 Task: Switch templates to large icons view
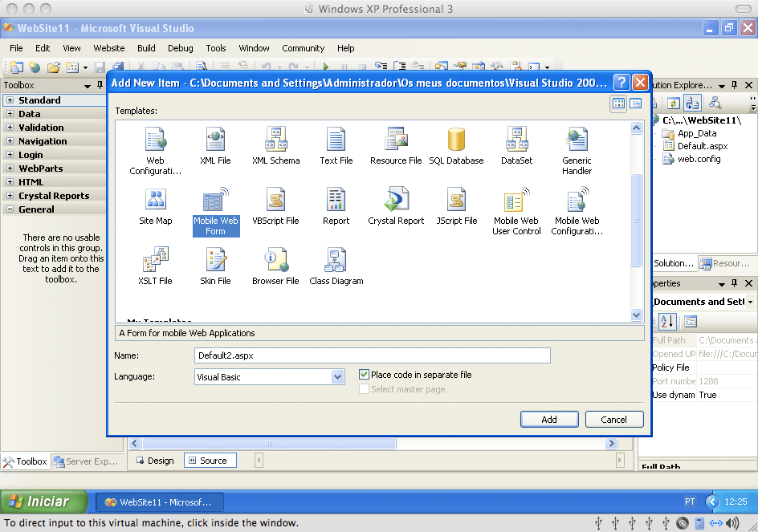(618, 104)
